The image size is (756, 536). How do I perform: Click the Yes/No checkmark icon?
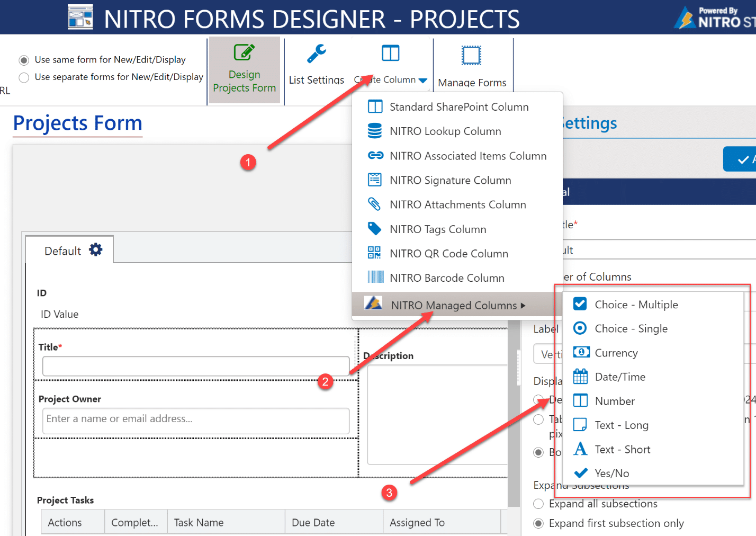(581, 472)
